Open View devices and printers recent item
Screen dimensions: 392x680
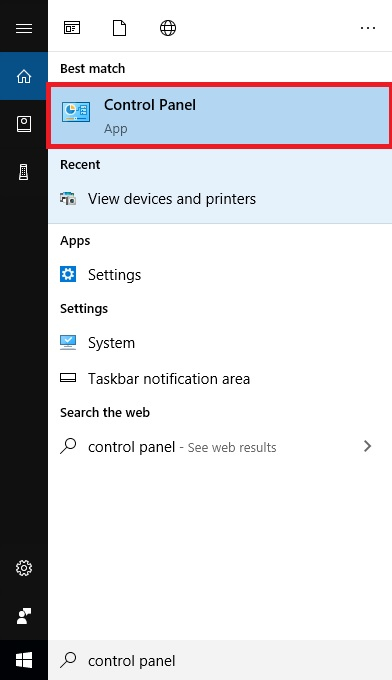click(x=220, y=199)
